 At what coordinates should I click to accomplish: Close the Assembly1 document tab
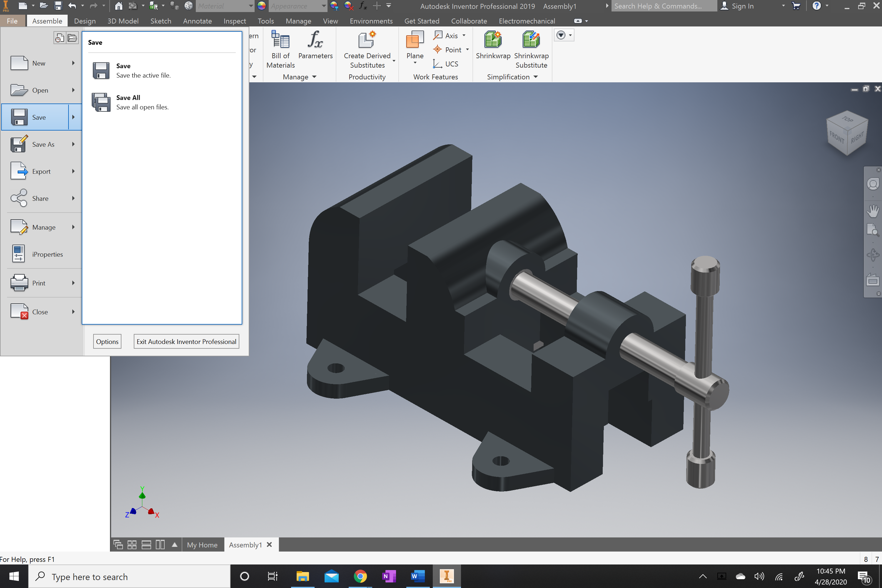pyautogui.click(x=269, y=544)
